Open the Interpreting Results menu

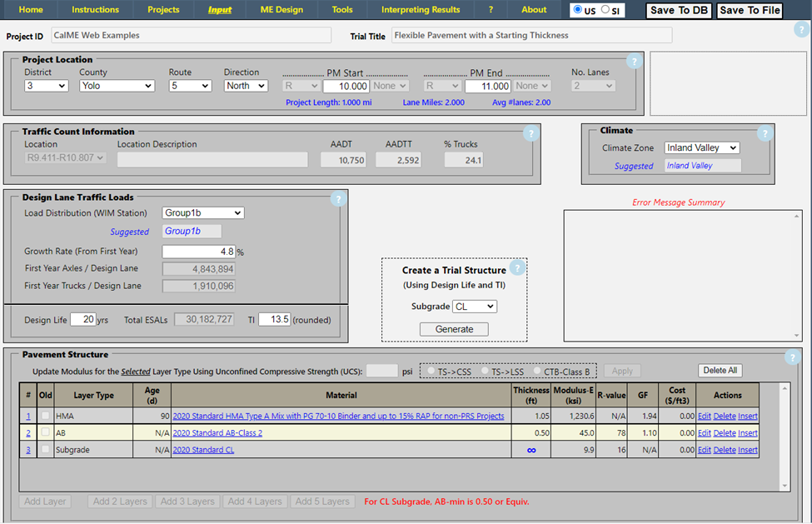pyautogui.click(x=420, y=10)
